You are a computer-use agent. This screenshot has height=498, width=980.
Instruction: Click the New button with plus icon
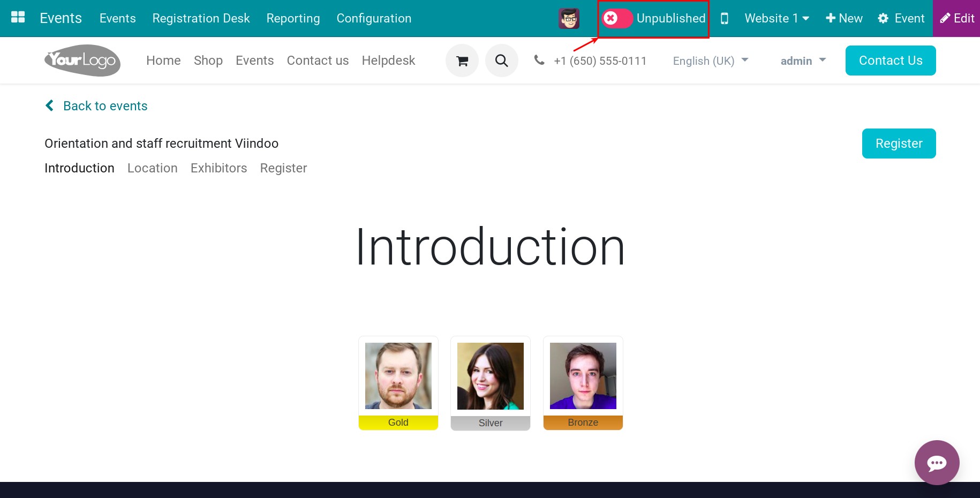coord(844,18)
